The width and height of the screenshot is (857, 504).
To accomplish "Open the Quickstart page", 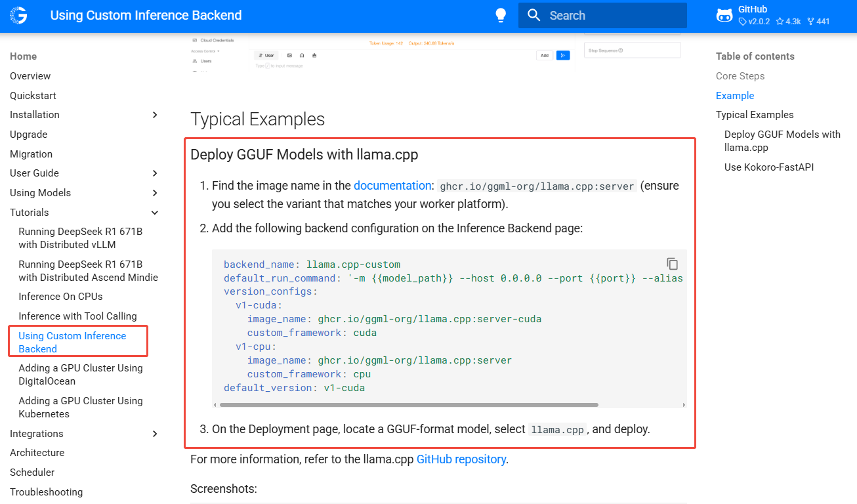I will 33,96.
